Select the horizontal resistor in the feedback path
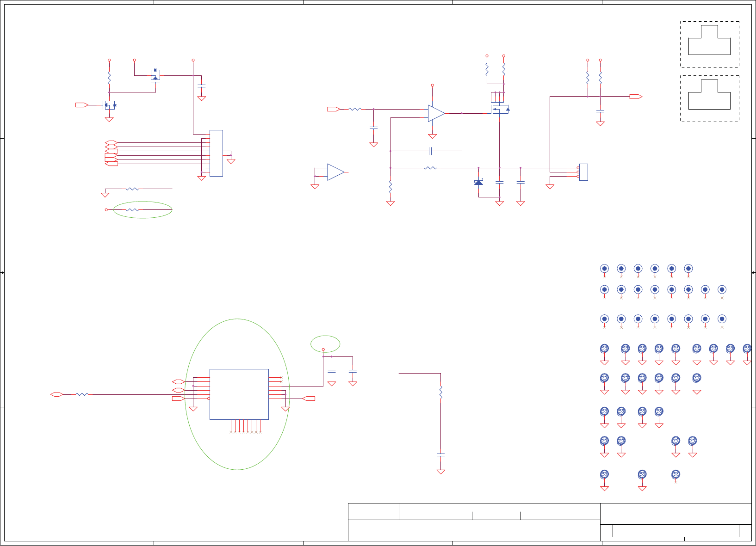756x546 pixels. click(430, 168)
